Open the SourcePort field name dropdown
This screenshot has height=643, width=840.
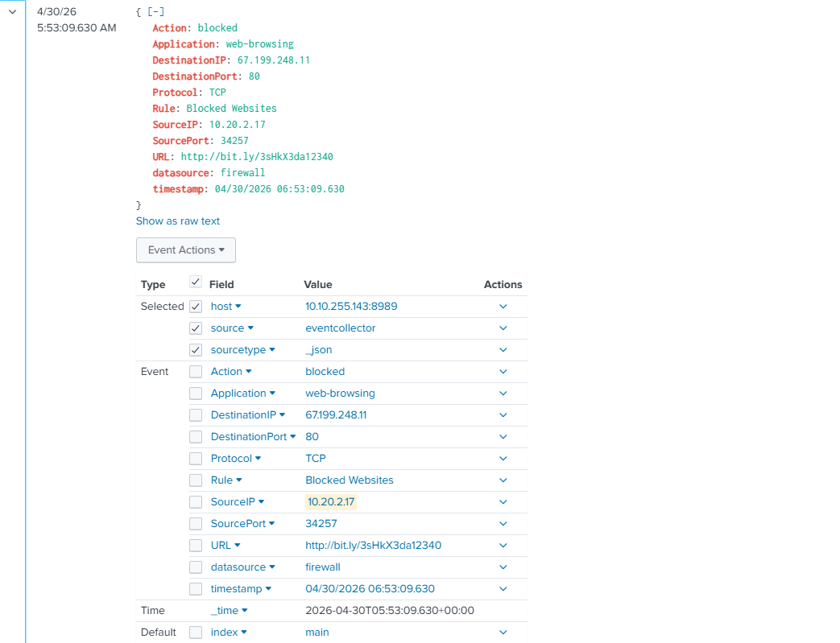[242, 524]
